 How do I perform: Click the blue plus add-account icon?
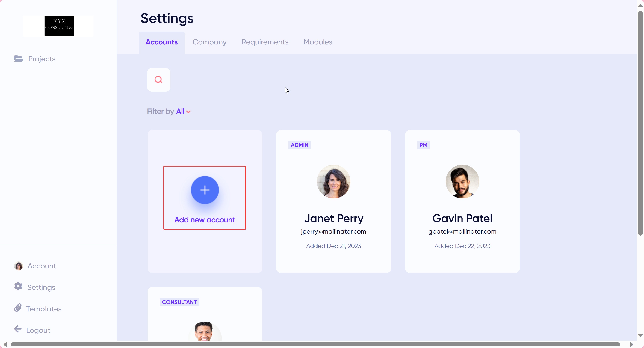[x=205, y=190]
